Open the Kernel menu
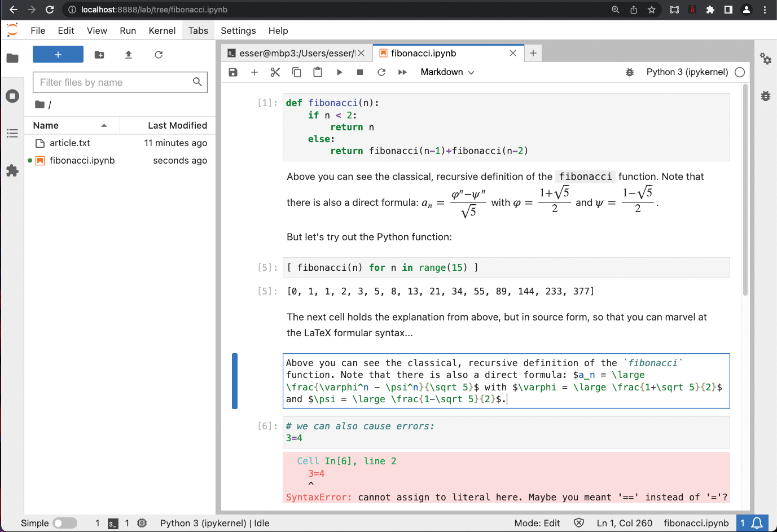The image size is (777, 532). pyautogui.click(x=162, y=30)
